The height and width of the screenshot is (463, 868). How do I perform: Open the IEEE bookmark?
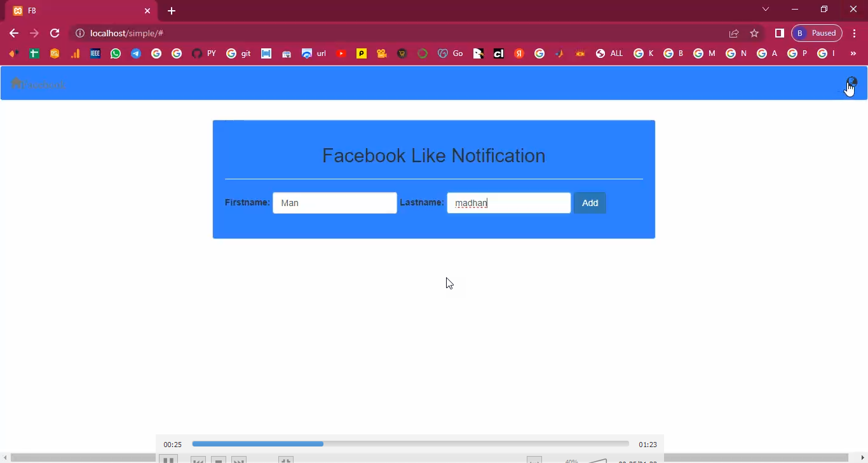coord(95,53)
